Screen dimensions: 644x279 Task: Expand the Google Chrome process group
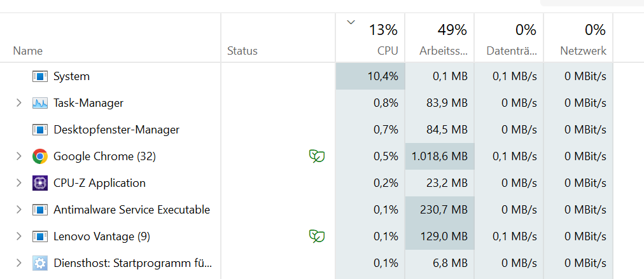19,156
